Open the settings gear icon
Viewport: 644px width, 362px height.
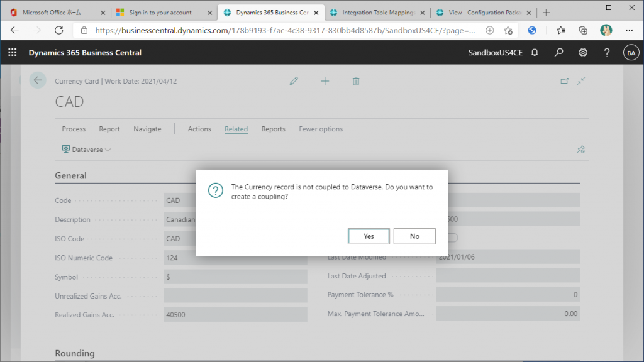(583, 53)
